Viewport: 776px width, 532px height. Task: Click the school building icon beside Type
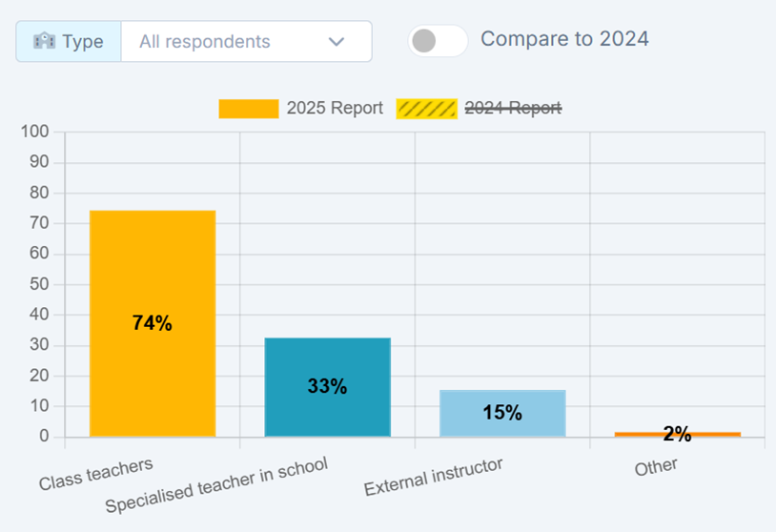coord(44,41)
